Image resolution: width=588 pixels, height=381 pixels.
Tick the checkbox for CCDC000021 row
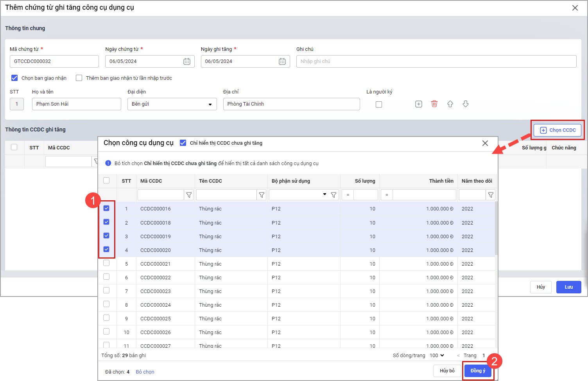point(106,263)
